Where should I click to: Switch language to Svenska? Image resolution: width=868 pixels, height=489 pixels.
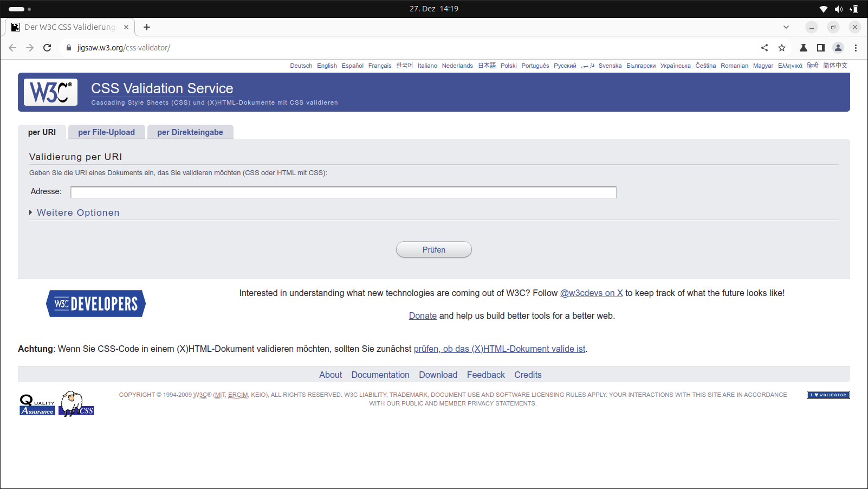point(610,66)
